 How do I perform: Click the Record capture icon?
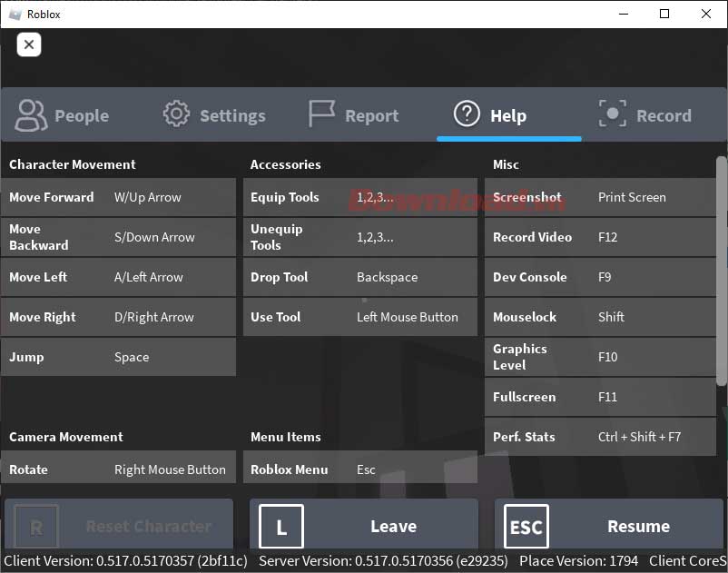click(613, 114)
